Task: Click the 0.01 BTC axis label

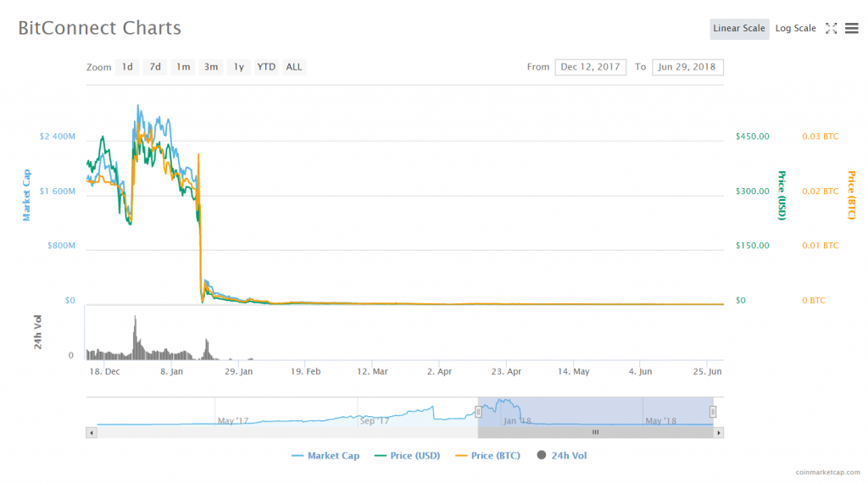Action: (x=820, y=246)
